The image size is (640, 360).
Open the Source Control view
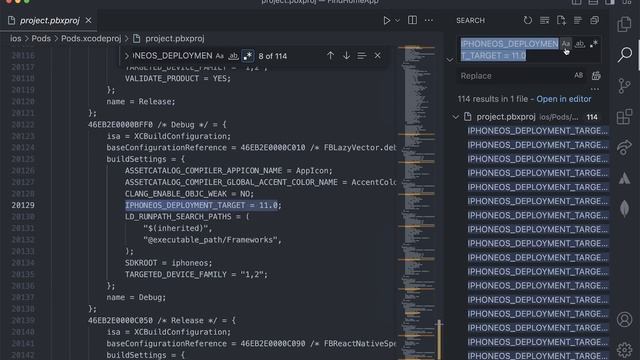[x=624, y=86]
